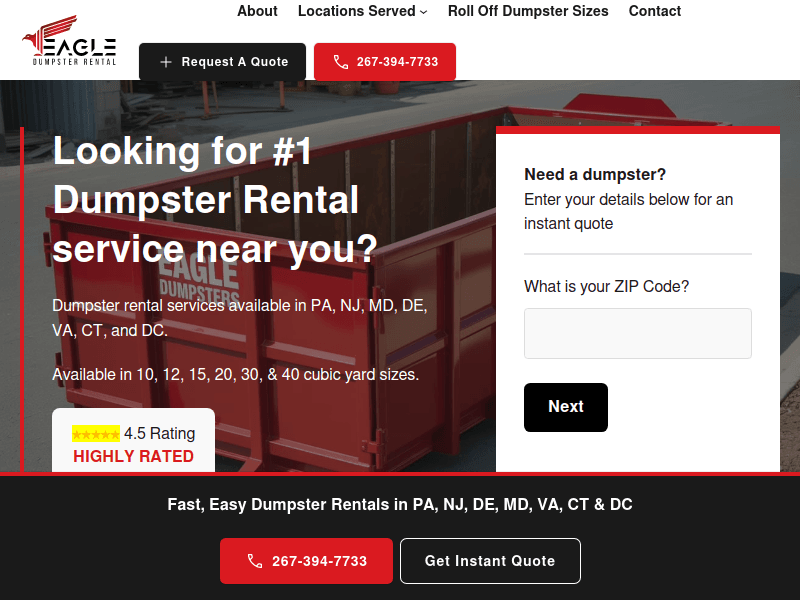Click the red accent bar above the quote form
Viewport: 800px width, 600px height.
[x=637, y=130]
